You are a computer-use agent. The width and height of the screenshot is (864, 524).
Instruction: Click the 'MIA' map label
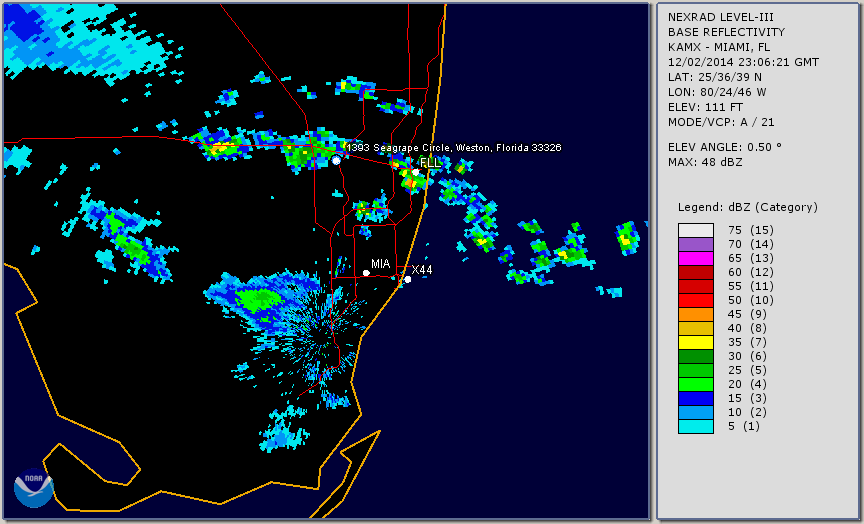coord(381,264)
